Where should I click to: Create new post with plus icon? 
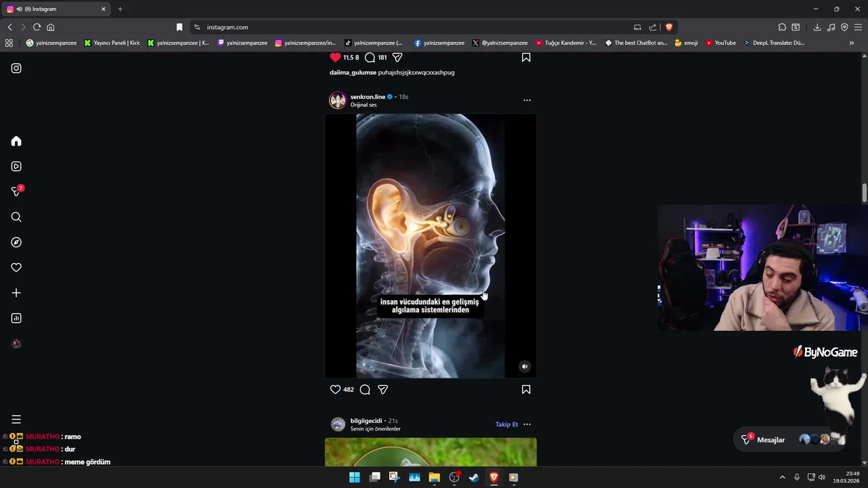click(16, 293)
